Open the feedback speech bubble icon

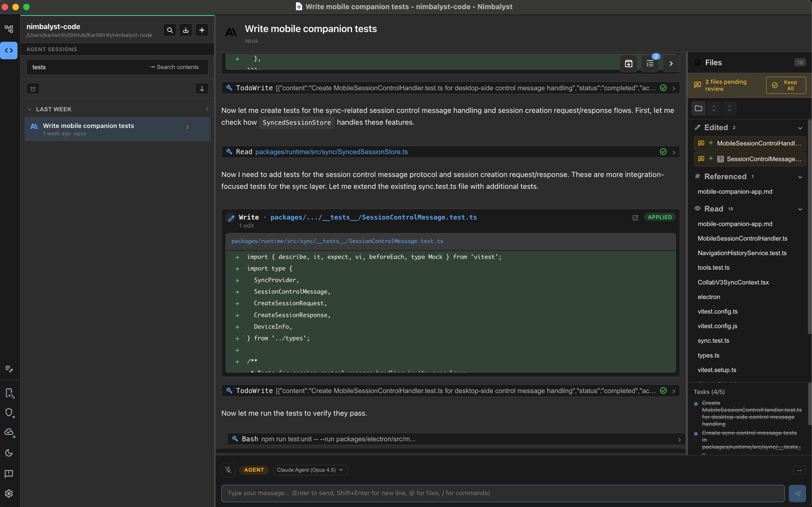point(9,474)
